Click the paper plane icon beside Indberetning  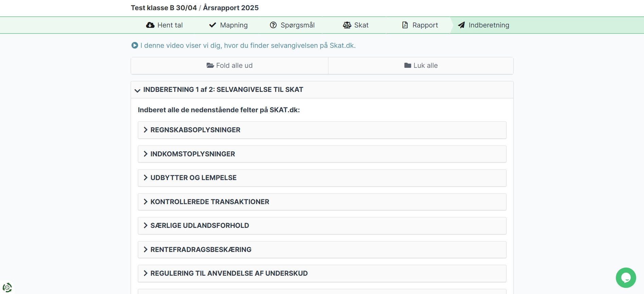point(461,25)
